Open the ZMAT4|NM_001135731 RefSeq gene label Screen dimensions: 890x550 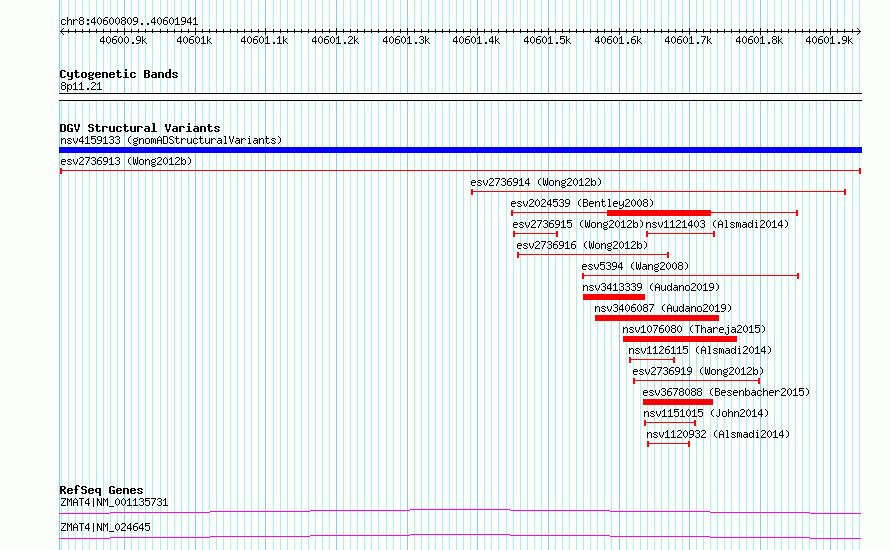[114, 502]
